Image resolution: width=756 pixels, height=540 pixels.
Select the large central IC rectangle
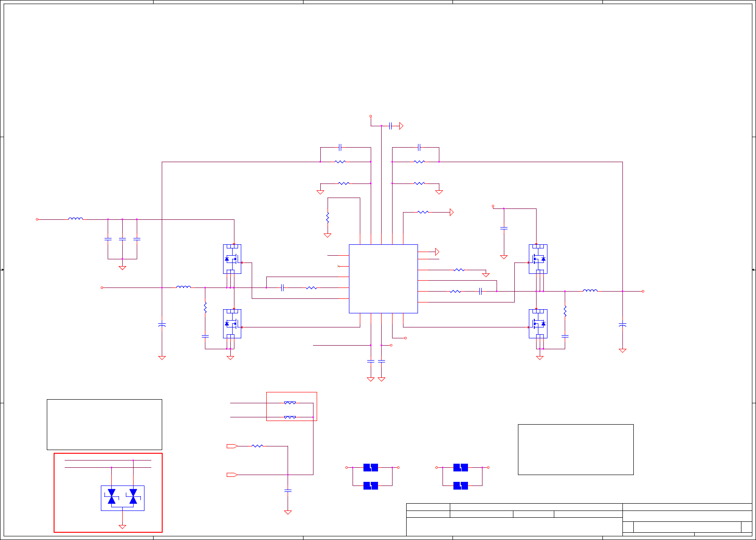383,279
